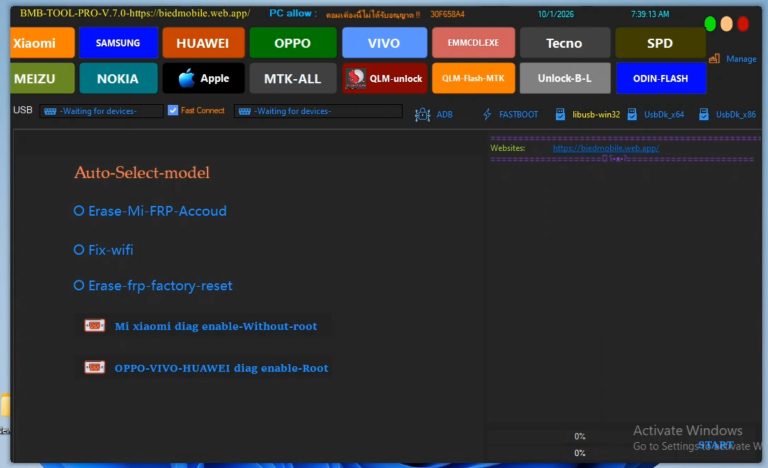Select the SAMSUNG brand tab

(x=118, y=43)
